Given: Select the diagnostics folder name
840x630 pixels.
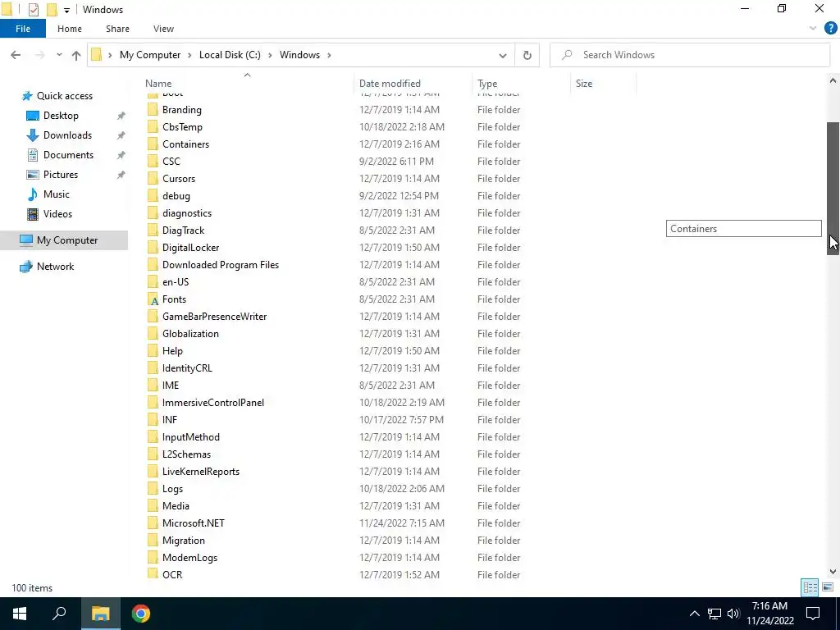Looking at the screenshot, I should (x=187, y=213).
